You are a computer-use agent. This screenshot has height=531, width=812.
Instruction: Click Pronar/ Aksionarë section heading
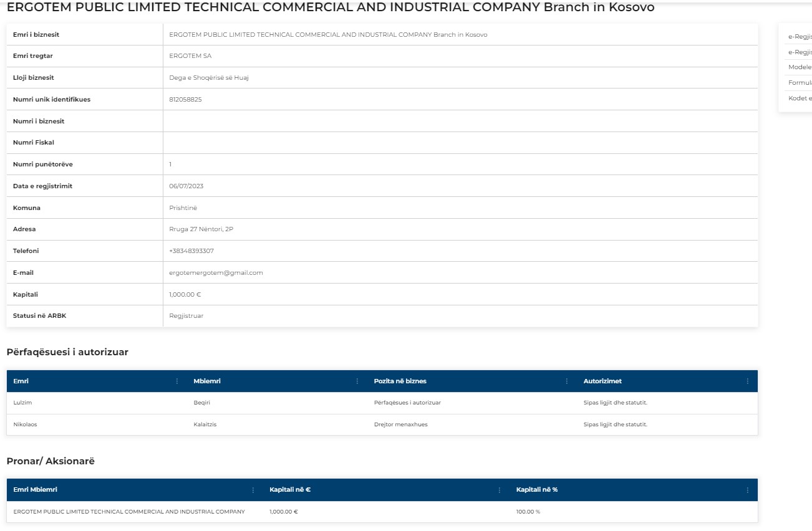51,461
